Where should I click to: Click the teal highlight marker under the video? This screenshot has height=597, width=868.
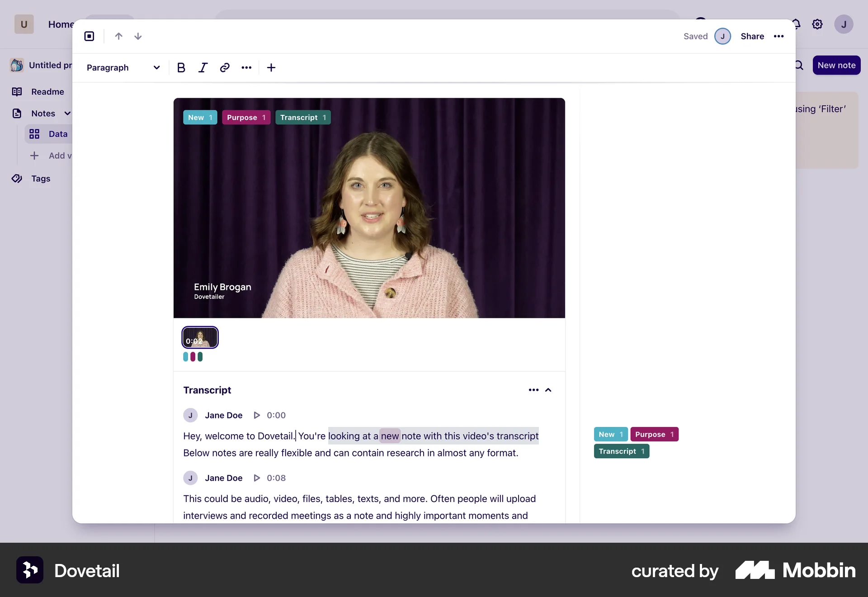pos(186,357)
